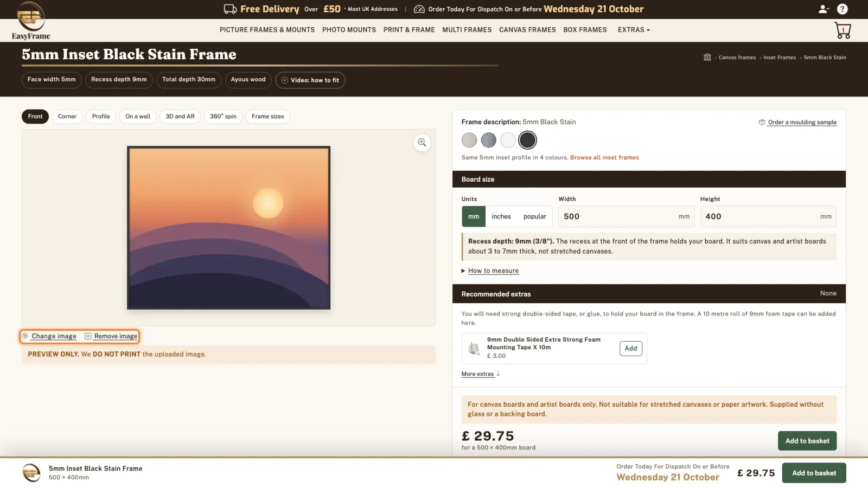Click the home breadcrumb icon
Image resolution: width=868 pixels, height=488 pixels.
[707, 57]
